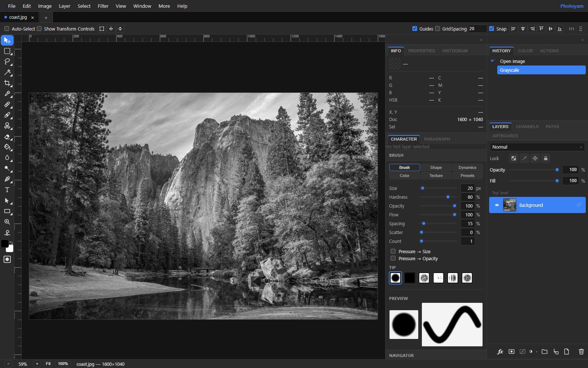
Task: Open the Normal blend mode dropdown
Action: pyautogui.click(x=537, y=147)
